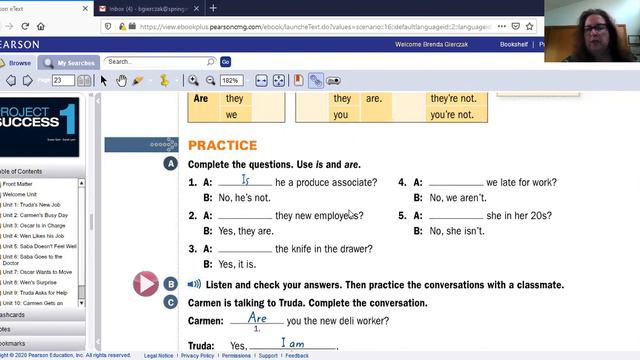
Task: Open the Feedback link
Action: click(297, 356)
